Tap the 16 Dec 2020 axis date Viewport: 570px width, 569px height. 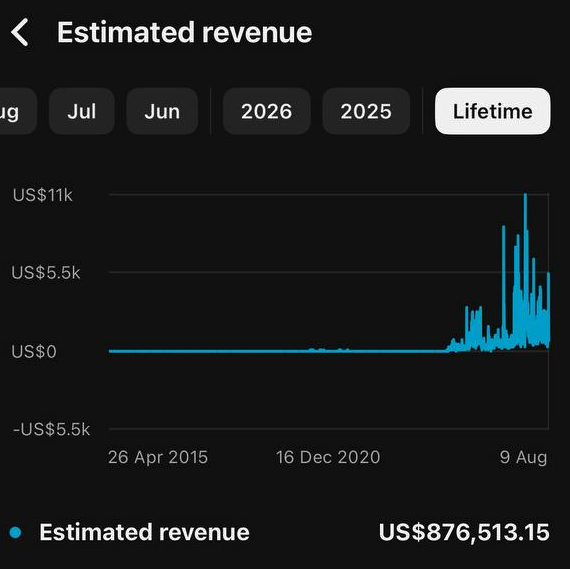(x=328, y=457)
